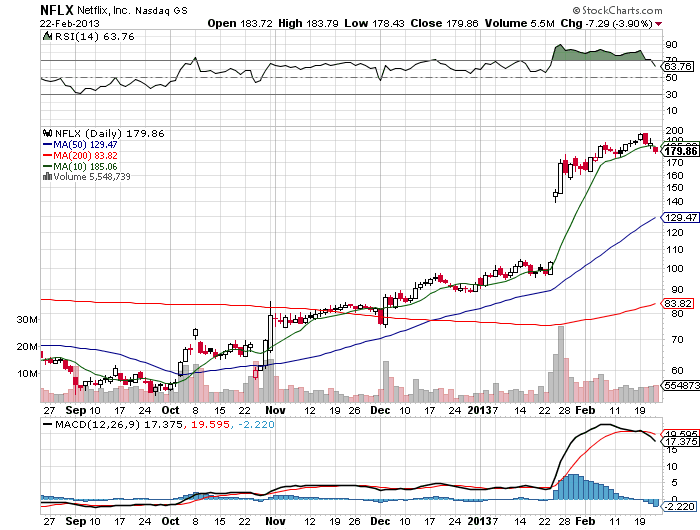Click the -2.220 tag on MACD axis
Viewport: 700px width, 530px height.
680,507
